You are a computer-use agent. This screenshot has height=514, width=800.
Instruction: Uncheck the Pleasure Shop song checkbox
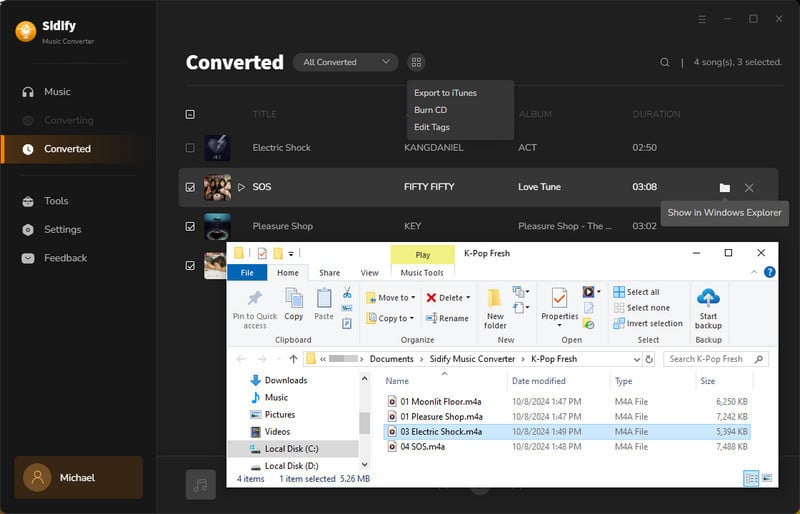190,227
